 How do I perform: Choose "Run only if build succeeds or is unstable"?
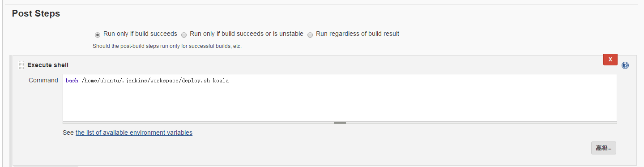(x=184, y=34)
